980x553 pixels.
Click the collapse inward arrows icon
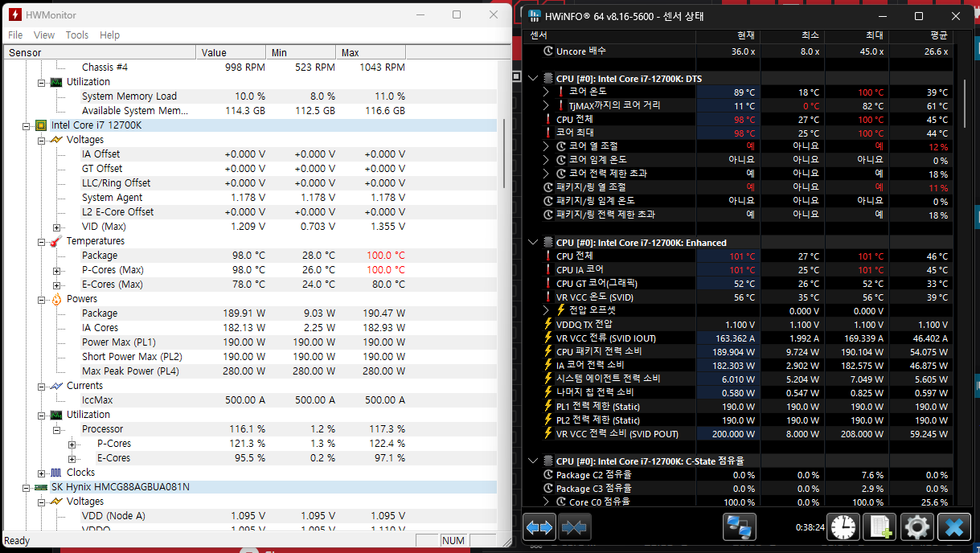coord(575,528)
